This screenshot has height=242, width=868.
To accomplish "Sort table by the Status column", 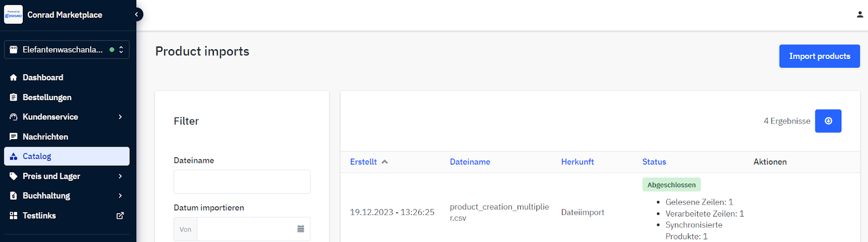I will coord(654,162).
